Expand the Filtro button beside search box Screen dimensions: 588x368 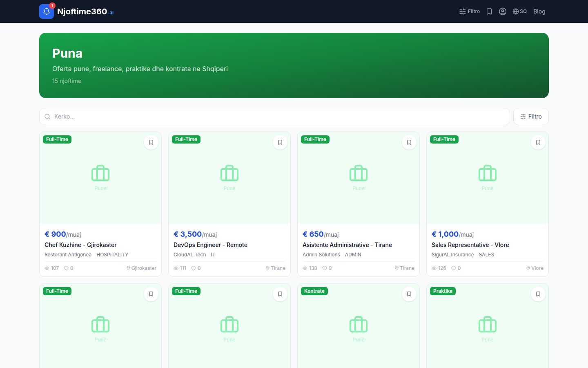coord(531,117)
